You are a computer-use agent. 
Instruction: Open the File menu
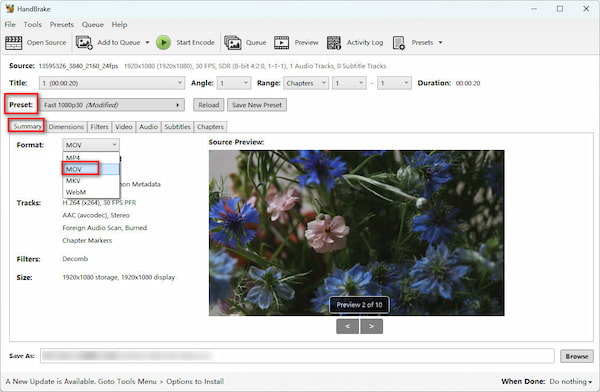[x=10, y=24]
